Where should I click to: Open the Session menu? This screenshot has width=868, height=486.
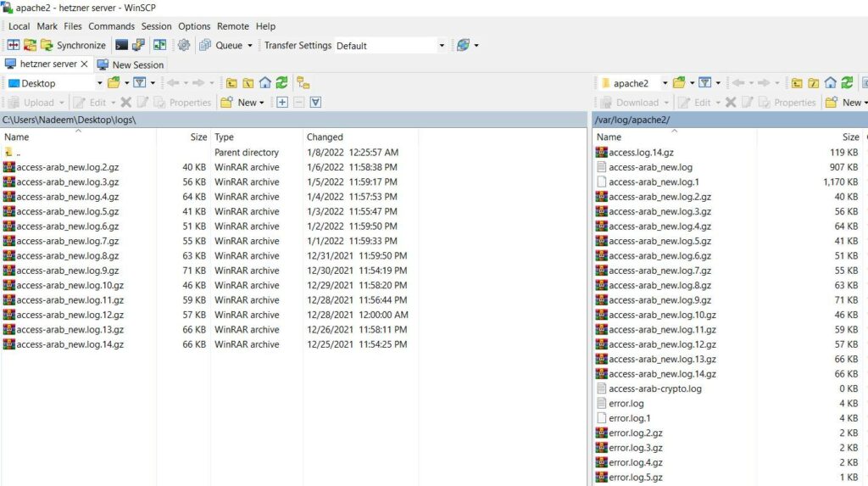[156, 26]
